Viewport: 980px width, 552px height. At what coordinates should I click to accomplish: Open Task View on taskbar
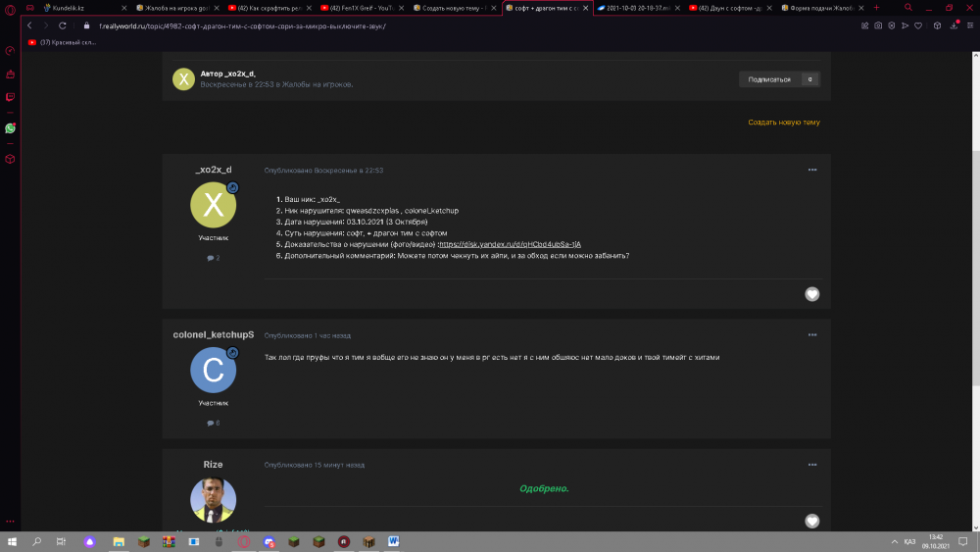tap(61, 541)
